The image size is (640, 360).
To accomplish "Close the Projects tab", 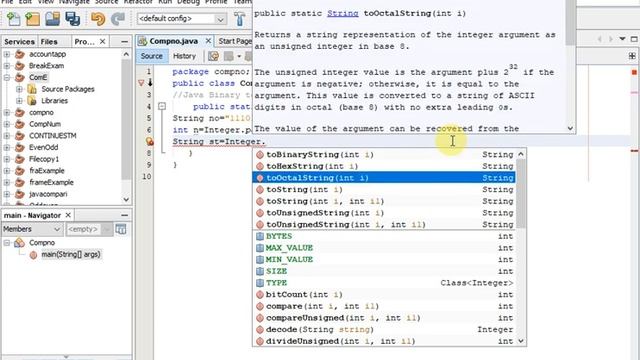I will tap(102, 42).
